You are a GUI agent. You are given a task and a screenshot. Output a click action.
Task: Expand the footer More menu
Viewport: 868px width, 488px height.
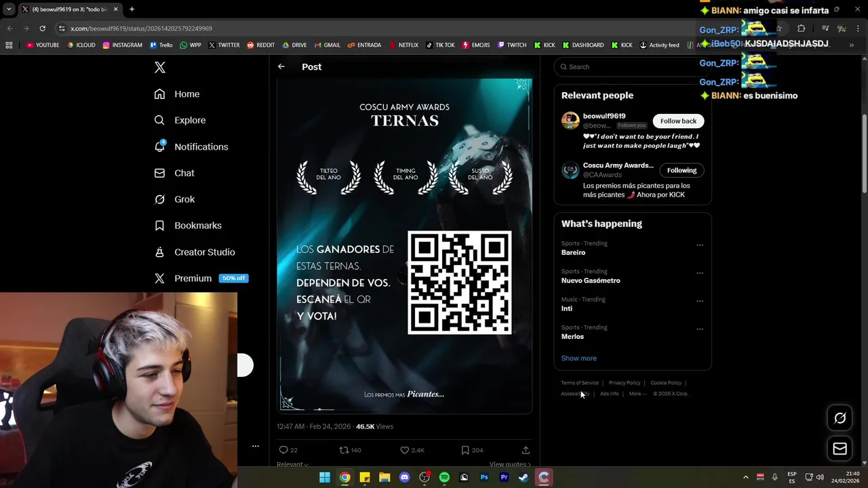point(637,394)
